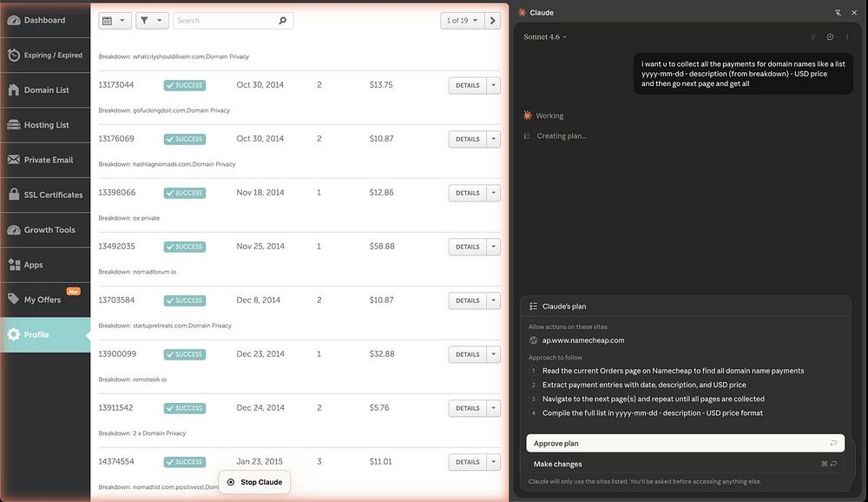Viewport: 868px width, 502px height.
Task: Click the 'Creating plan...' status line
Action: 562,135
